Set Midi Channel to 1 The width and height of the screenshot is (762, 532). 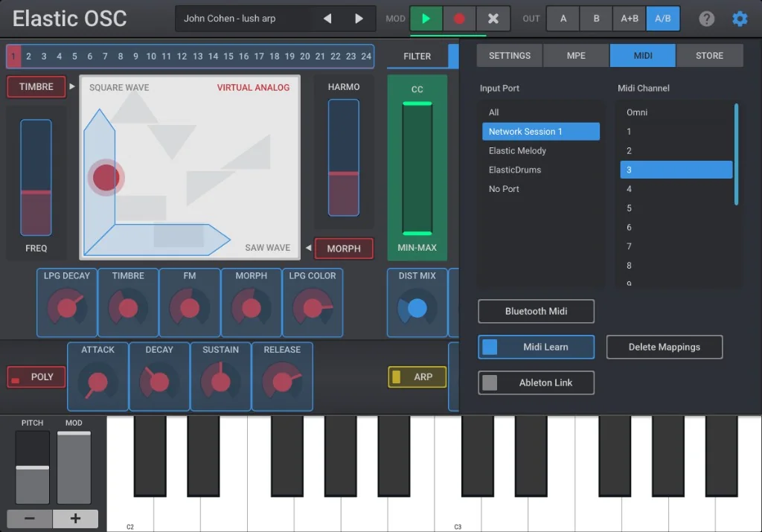(676, 131)
